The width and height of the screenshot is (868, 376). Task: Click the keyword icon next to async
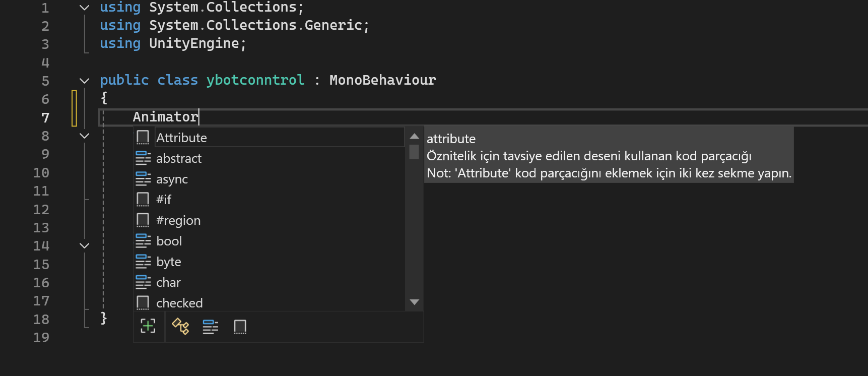click(x=143, y=179)
